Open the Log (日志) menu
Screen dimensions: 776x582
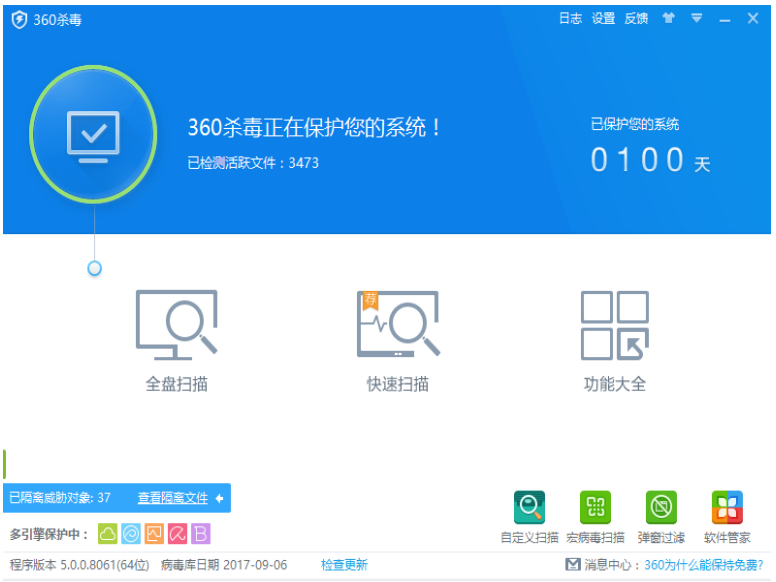pyautogui.click(x=570, y=19)
